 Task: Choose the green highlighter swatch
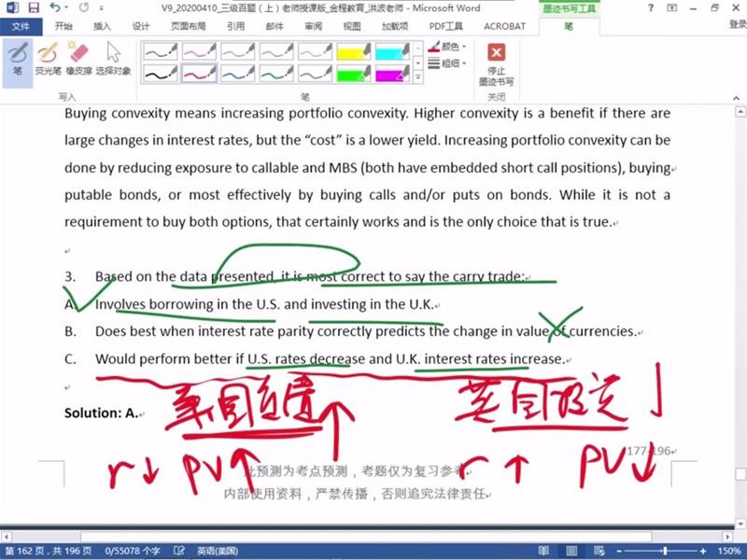tap(354, 74)
